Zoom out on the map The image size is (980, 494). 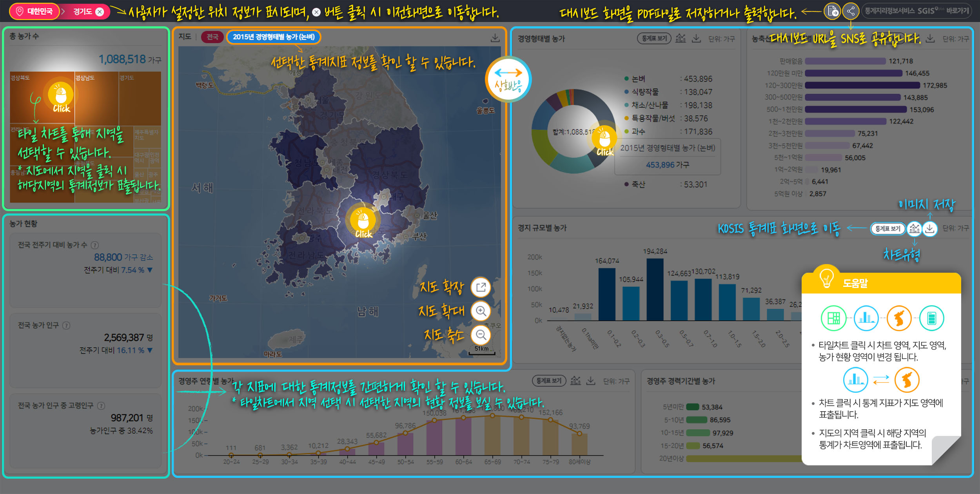point(481,335)
